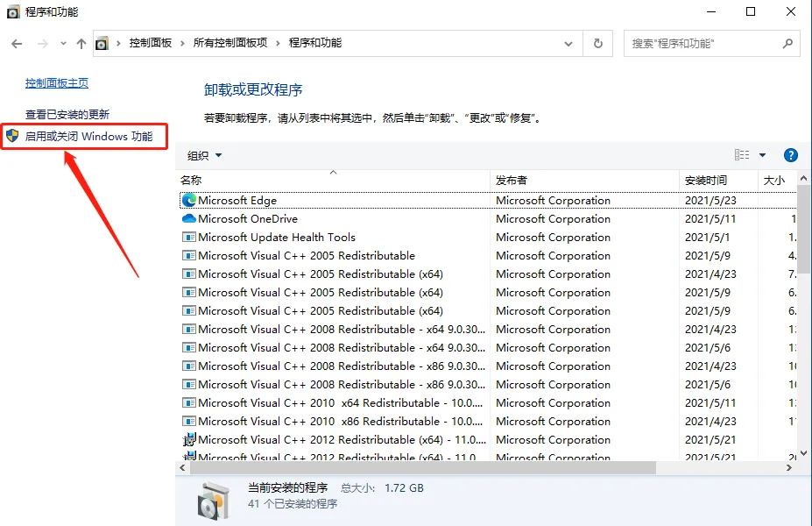
Task: Select Visual C++ 2005 Redistributable non-x64 entry
Action: 307,255
